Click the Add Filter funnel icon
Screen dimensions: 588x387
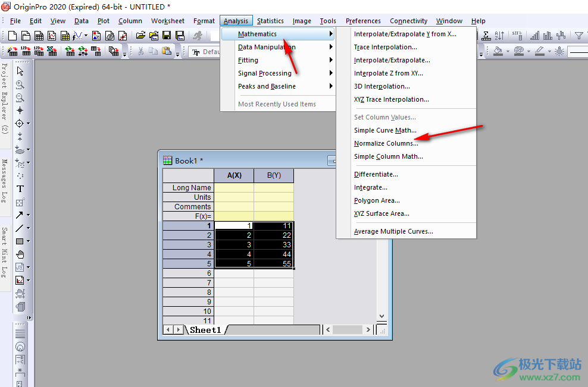coord(578,36)
